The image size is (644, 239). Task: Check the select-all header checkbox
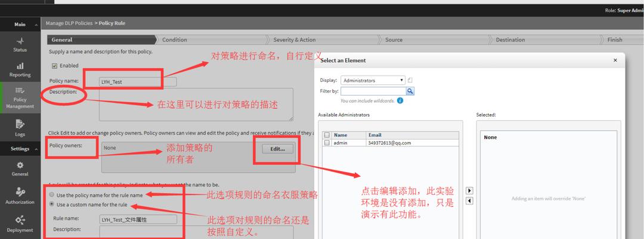click(x=327, y=135)
